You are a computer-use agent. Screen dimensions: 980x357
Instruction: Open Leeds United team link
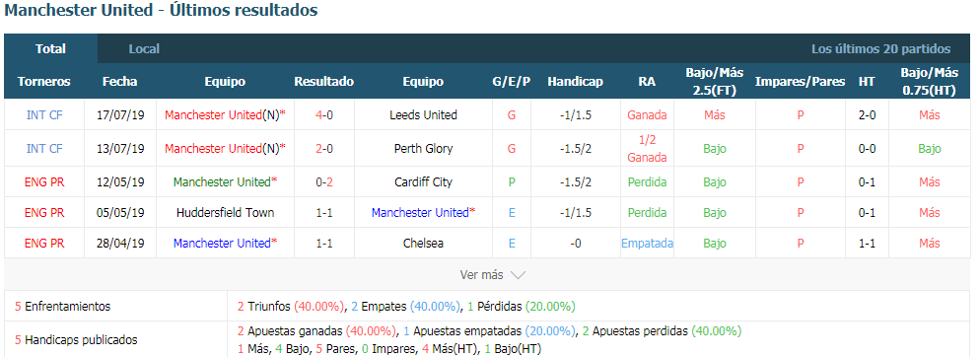point(423,115)
